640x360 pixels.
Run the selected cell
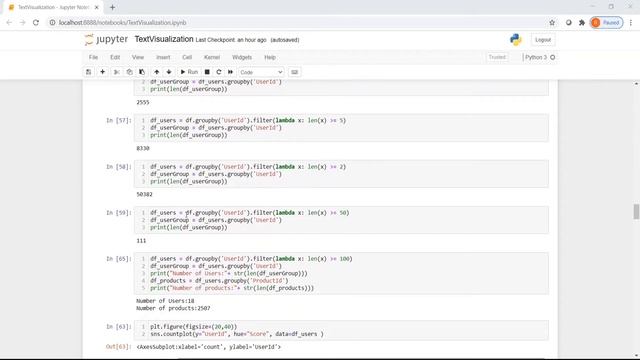(189, 72)
